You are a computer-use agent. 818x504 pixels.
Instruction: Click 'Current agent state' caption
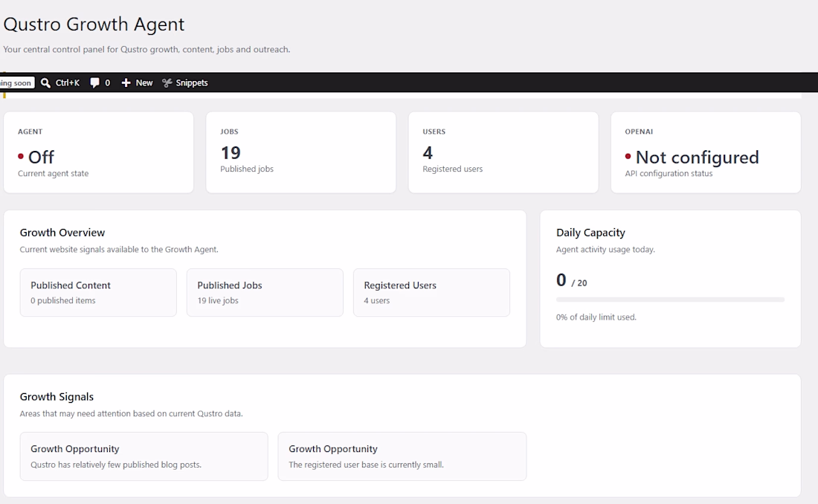click(x=54, y=174)
